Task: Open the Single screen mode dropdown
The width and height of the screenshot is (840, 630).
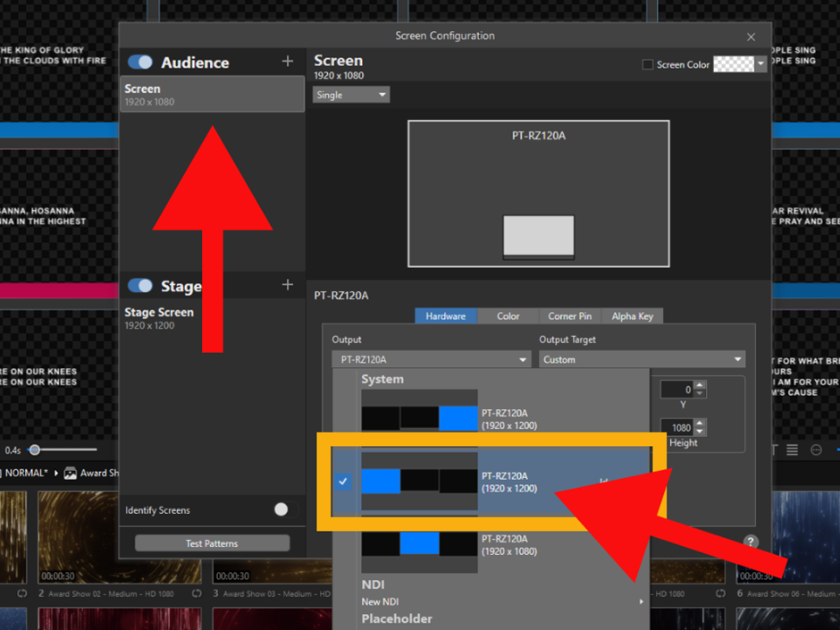Action: click(x=351, y=95)
